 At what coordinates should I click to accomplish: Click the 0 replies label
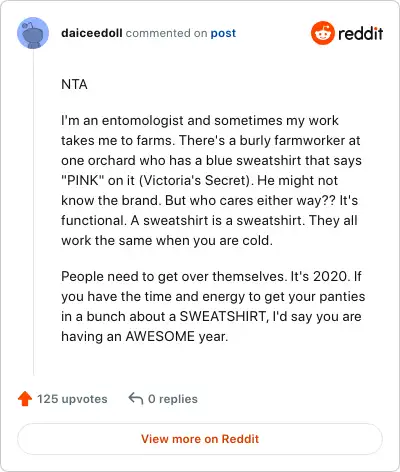(173, 399)
